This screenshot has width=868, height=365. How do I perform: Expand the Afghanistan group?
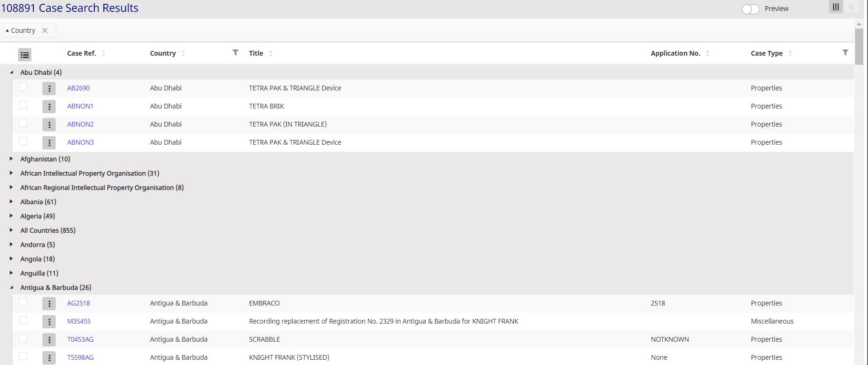11,159
